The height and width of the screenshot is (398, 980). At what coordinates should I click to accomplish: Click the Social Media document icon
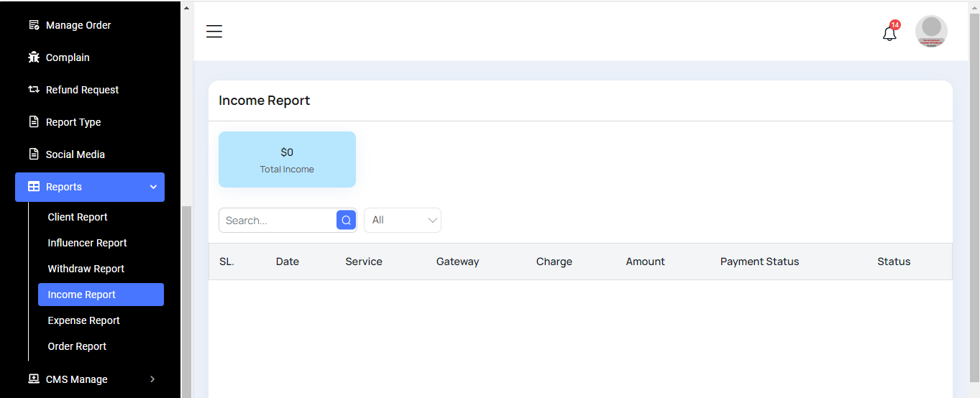[x=34, y=154]
